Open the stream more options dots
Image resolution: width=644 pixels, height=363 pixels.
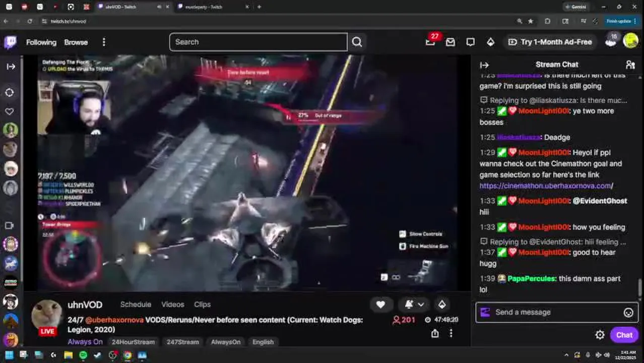point(451,333)
